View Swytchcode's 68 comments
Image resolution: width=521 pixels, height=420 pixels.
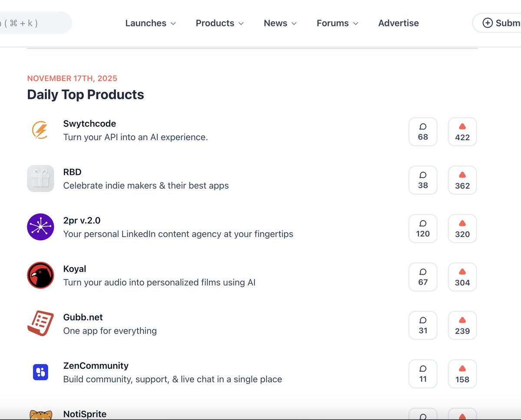point(423,131)
